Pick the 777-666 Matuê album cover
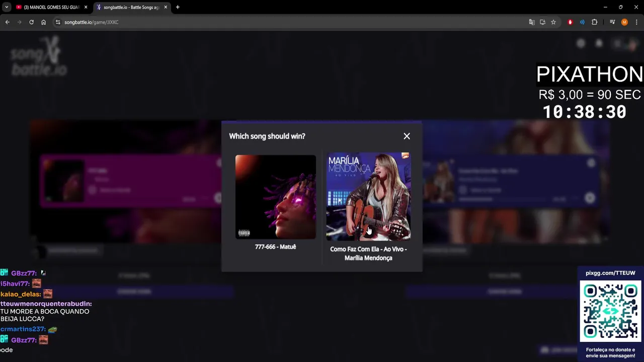 (276, 197)
